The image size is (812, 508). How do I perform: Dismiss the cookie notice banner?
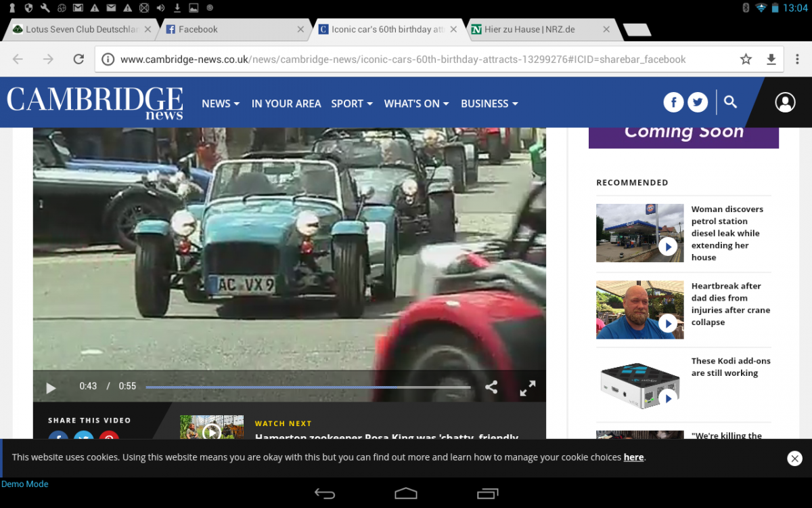pos(795,459)
